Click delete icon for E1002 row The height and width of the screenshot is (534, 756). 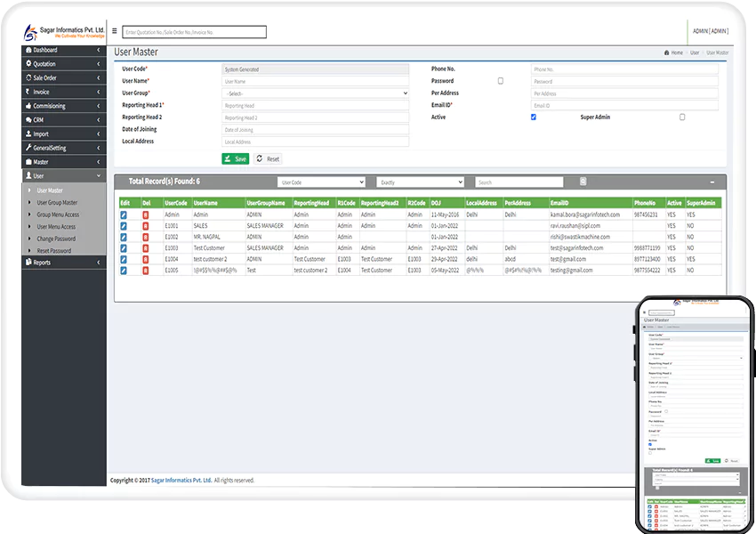click(146, 237)
